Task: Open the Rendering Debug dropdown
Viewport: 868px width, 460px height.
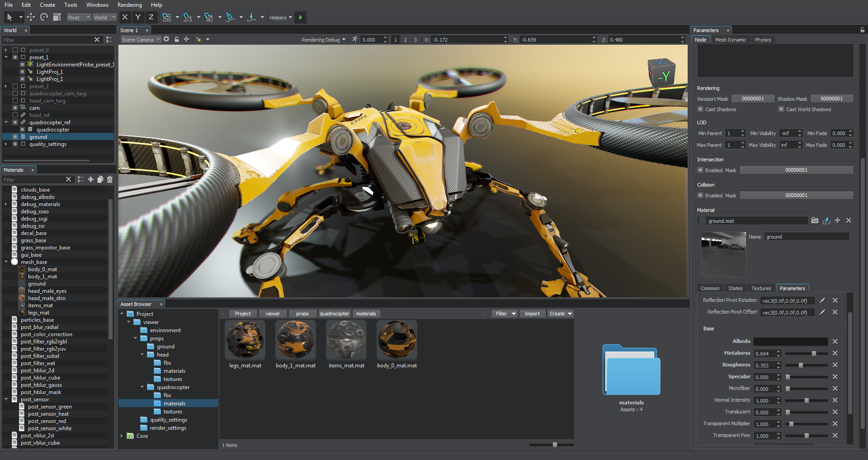Action: click(x=323, y=40)
